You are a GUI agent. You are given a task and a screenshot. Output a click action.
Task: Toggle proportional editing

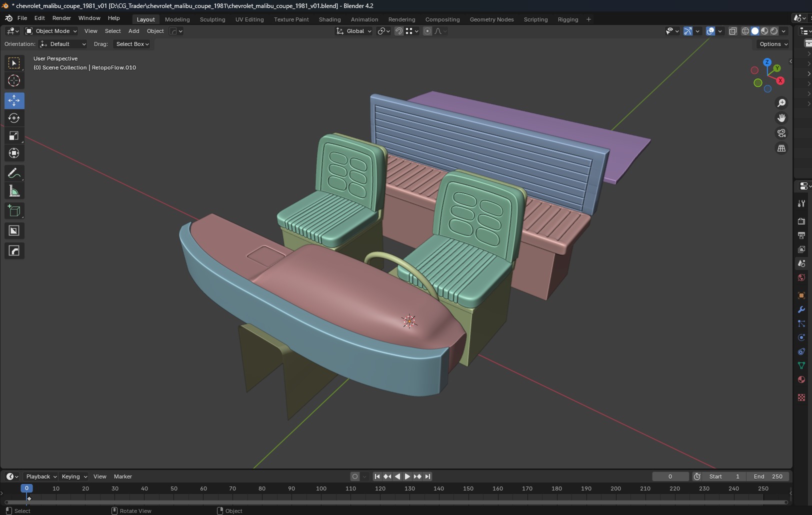click(427, 31)
